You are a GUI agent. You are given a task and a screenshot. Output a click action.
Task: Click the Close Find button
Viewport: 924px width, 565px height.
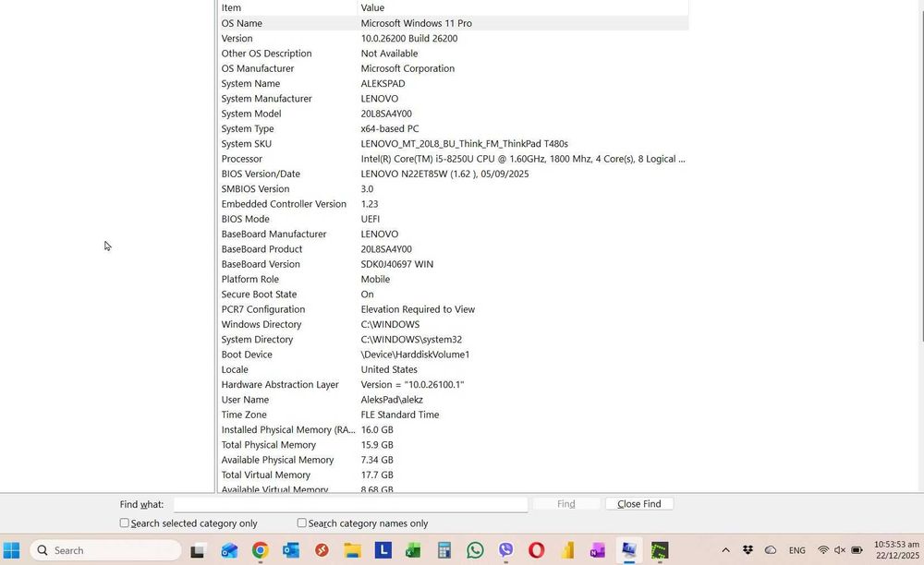point(638,504)
